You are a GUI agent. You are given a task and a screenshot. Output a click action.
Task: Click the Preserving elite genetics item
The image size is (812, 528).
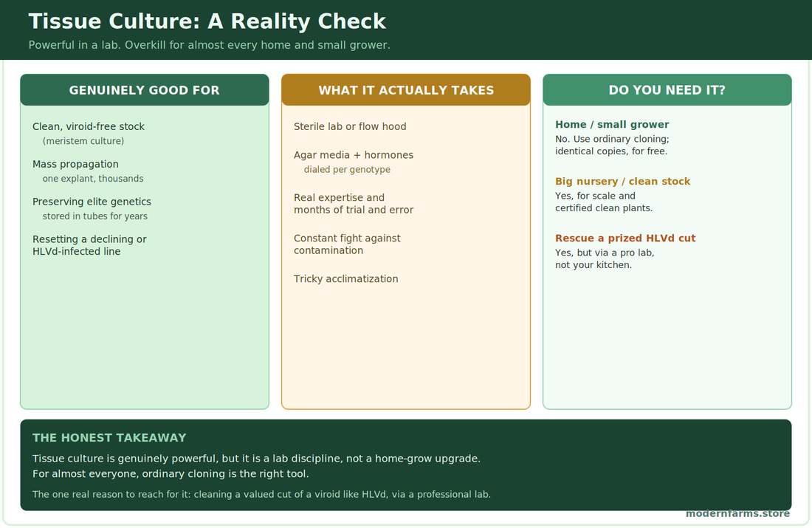(92, 202)
